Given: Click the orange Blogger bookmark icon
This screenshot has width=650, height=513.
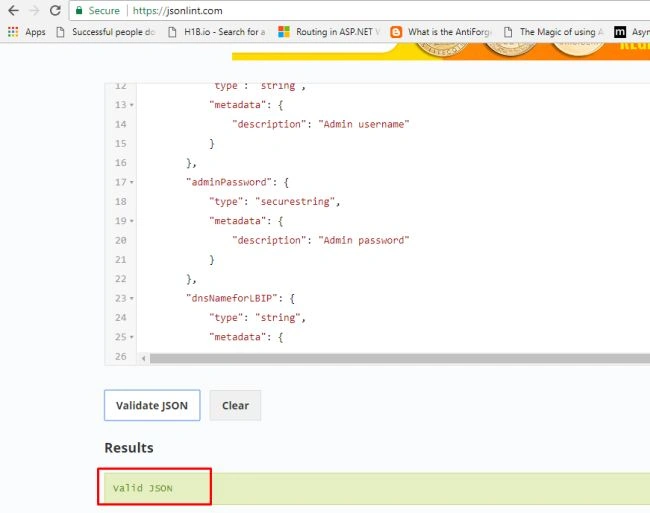Looking at the screenshot, I should tap(396, 32).
